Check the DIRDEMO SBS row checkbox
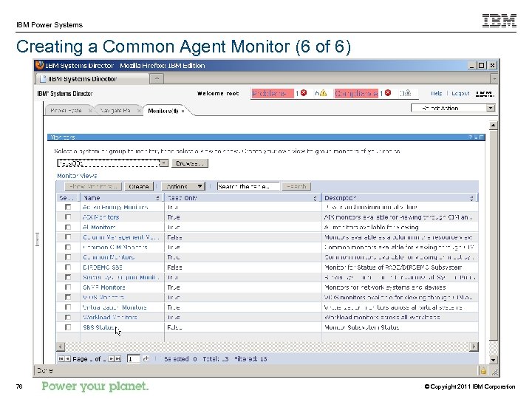532x399 pixels. pyautogui.click(x=68, y=267)
